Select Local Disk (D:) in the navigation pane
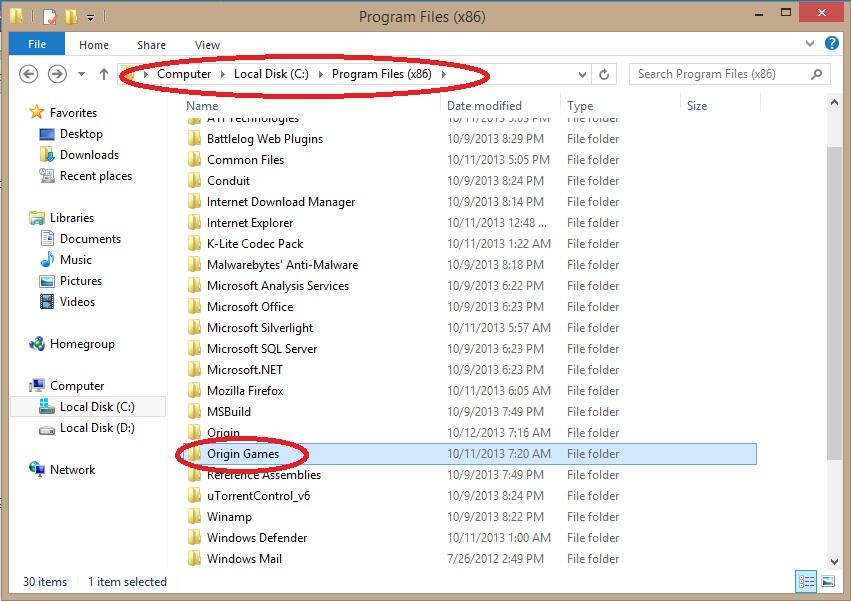 [97, 428]
